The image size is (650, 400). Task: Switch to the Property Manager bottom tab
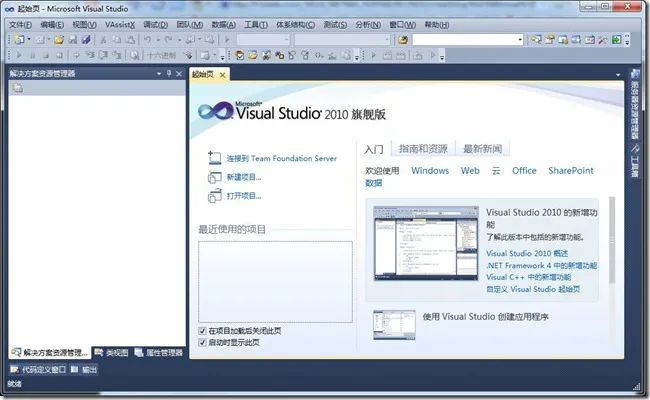click(x=159, y=353)
